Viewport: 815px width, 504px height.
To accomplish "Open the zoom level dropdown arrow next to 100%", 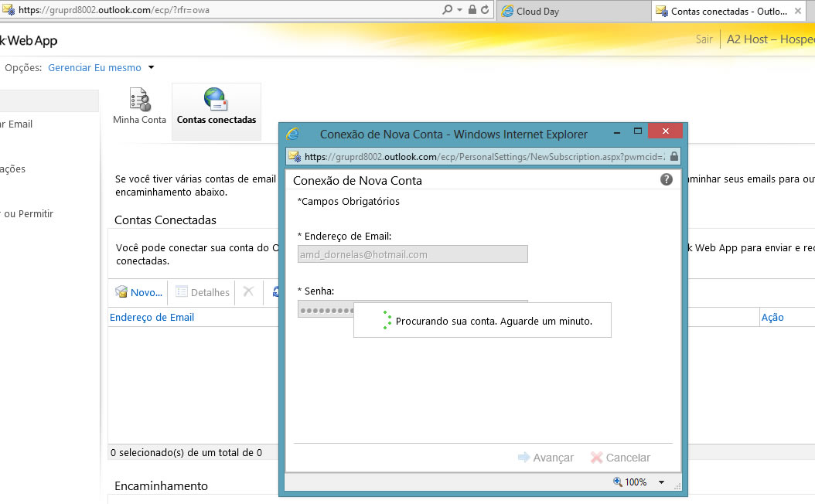I will click(x=661, y=482).
